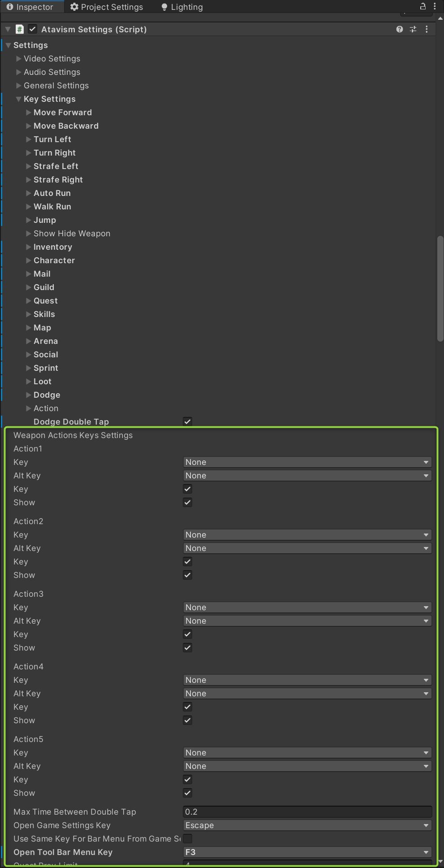Enable Use Same Key For Bar Menu
Viewport: 444px width, 868px height.
click(187, 838)
